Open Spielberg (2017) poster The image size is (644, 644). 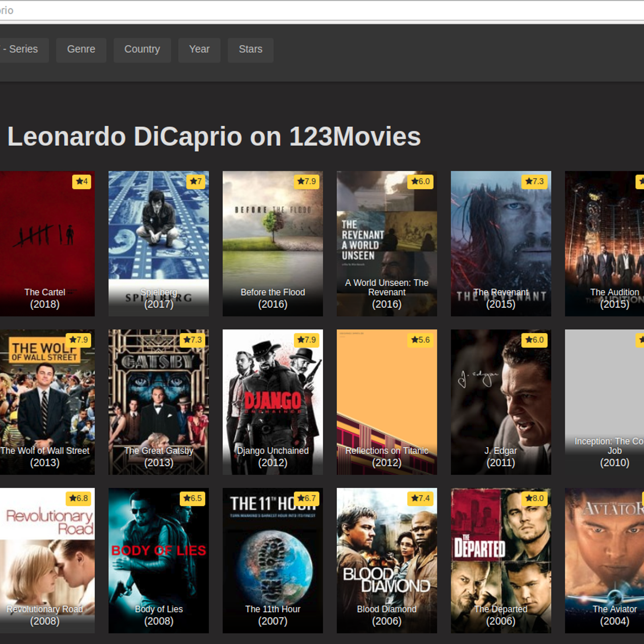159,244
